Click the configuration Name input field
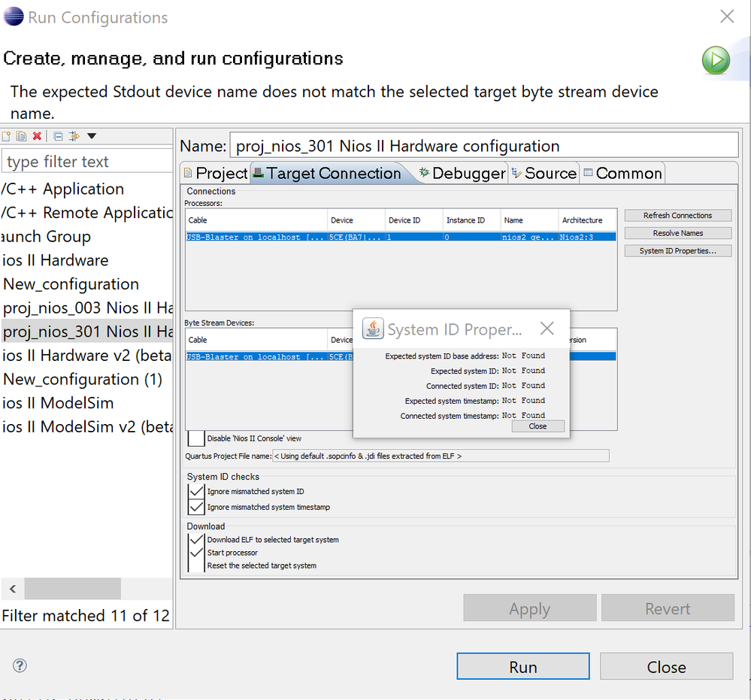 point(484,145)
